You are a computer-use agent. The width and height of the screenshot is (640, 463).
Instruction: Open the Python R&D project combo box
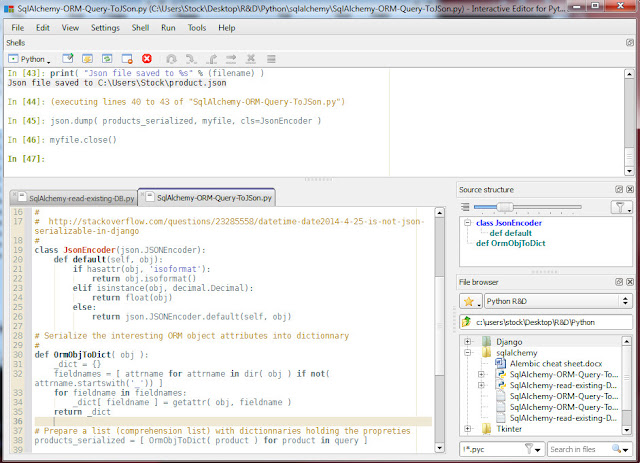coord(558,301)
